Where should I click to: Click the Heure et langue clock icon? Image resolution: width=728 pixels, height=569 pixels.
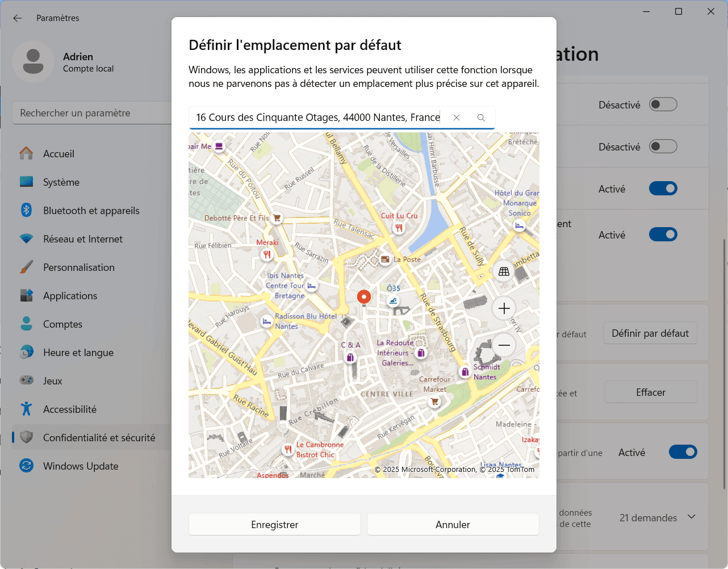point(27,353)
